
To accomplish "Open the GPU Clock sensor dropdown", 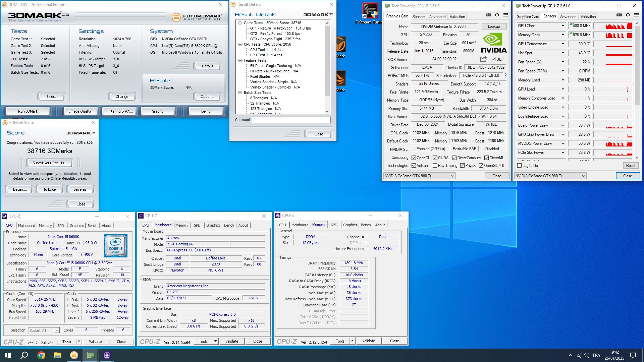I will tap(563, 26).
